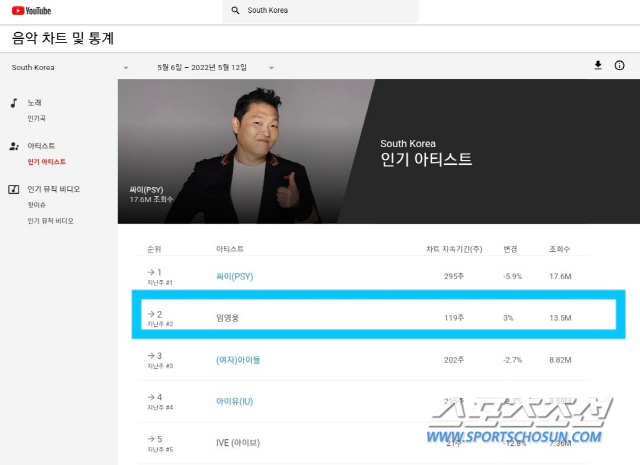This screenshot has height=465, width=640.
Task: Click the rank 1 arrow indicator
Action: (151, 272)
